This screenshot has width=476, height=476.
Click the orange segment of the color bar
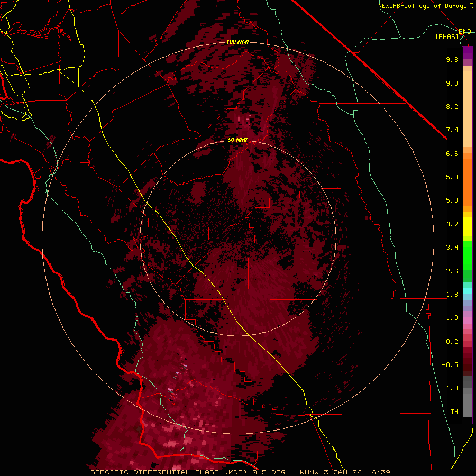pos(467,182)
